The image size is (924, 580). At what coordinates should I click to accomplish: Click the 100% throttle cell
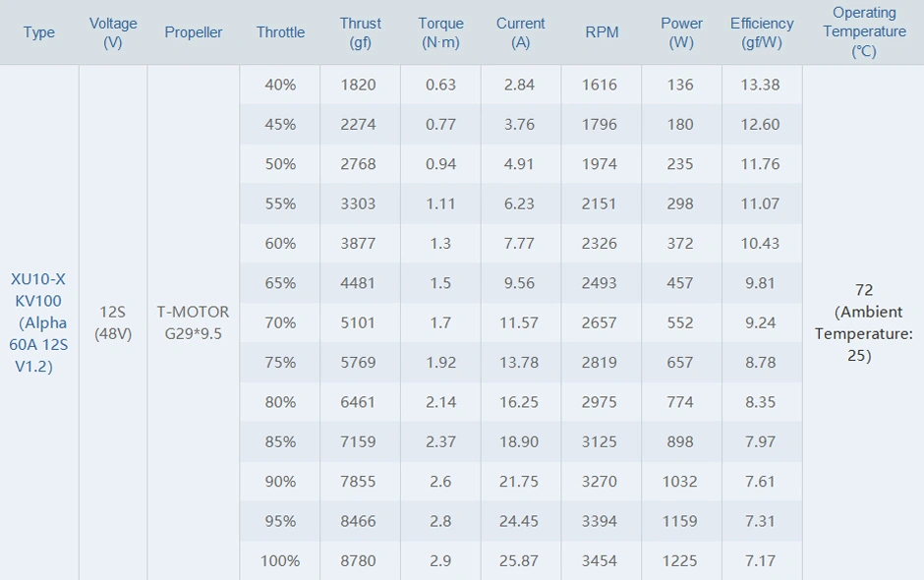pos(280,560)
